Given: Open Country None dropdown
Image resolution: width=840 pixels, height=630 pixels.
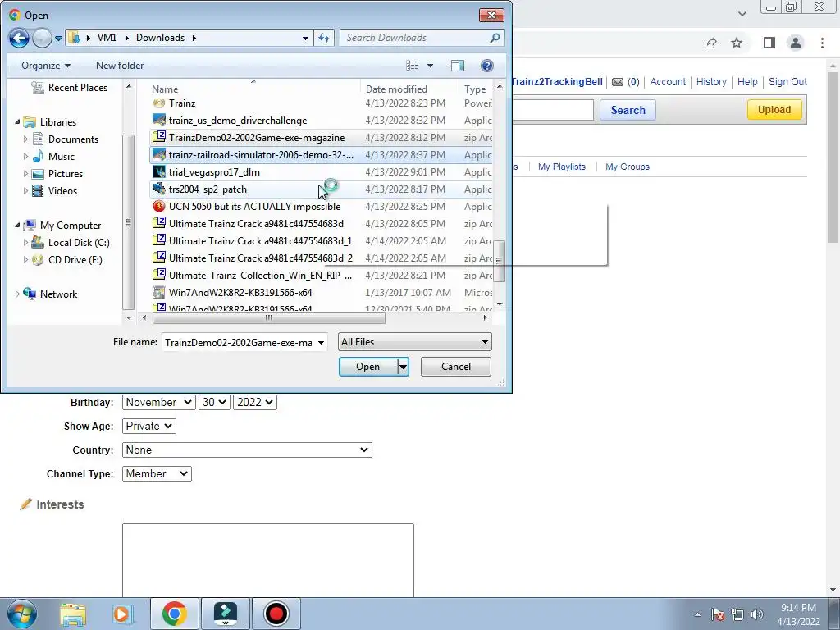Looking at the screenshot, I should pyautogui.click(x=247, y=450).
